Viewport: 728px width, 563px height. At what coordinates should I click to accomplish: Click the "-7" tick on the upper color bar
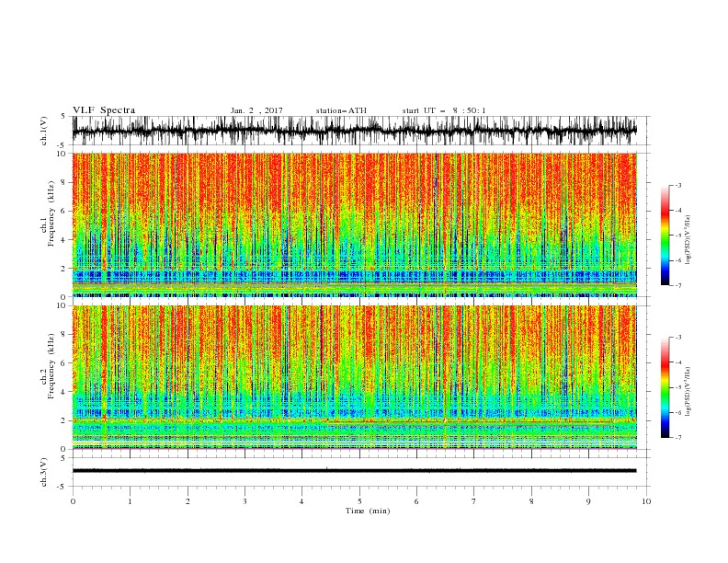678,285
